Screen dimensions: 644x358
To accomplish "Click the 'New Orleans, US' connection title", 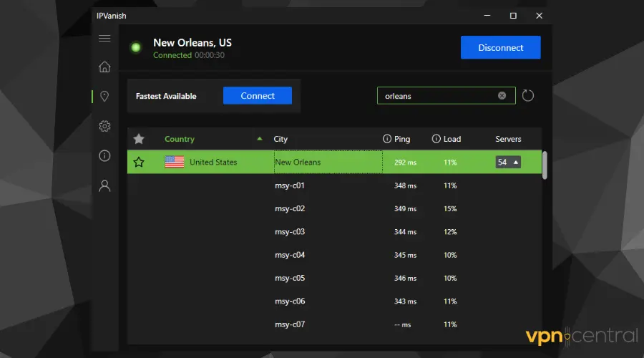I will click(192, 43).
